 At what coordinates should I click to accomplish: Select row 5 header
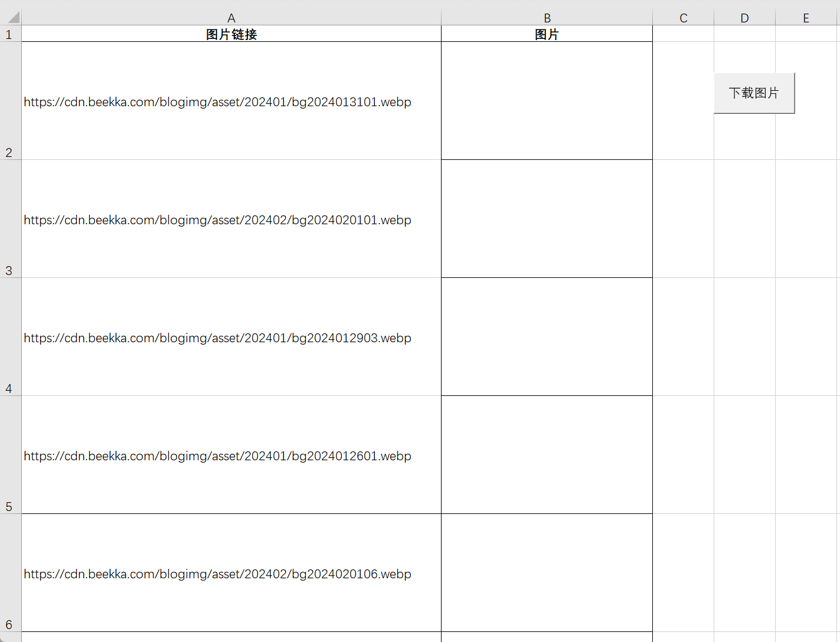[x=11, y=455]
